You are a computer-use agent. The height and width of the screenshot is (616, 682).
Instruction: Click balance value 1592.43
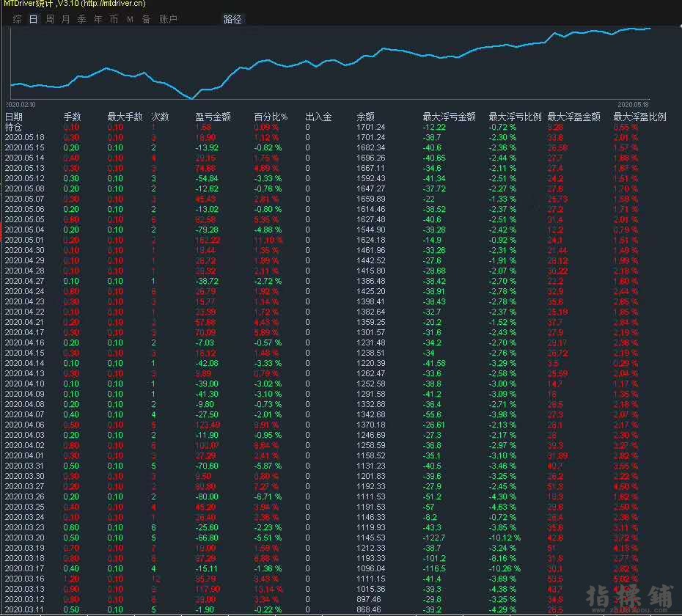pyautogui.click(x=370, y=178)
